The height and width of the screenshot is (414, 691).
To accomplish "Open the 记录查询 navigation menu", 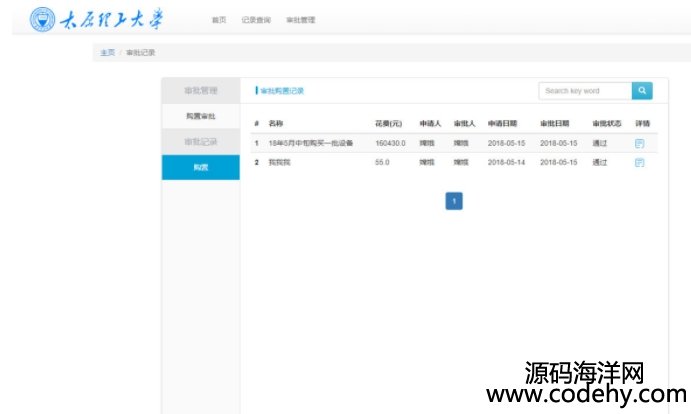I will [256, 20].
